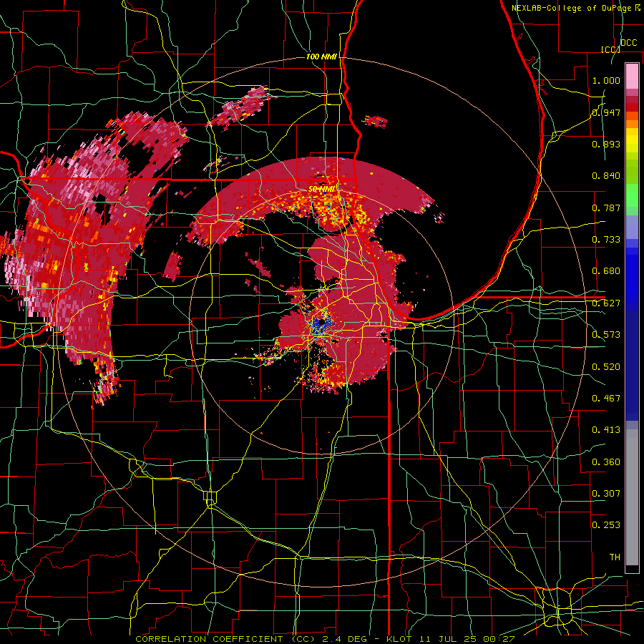Click the [CC] legend heading
This screenshot has width=644, height=644.
(611, 49)
